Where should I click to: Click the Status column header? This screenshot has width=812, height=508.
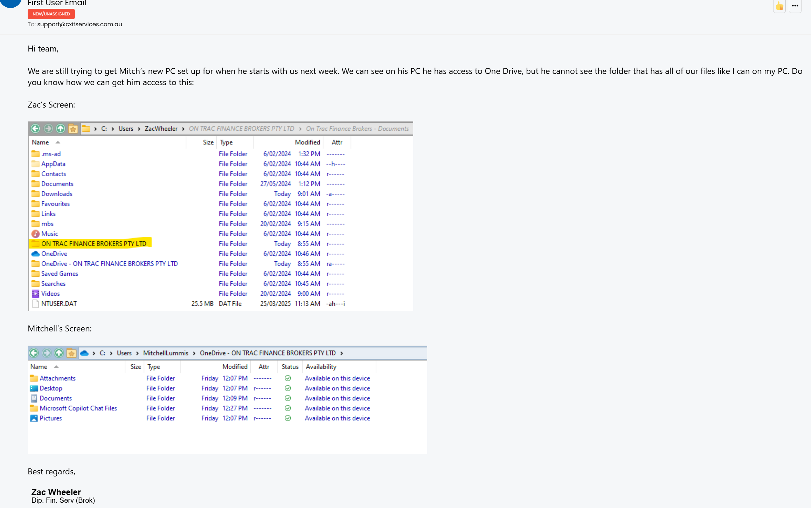click(290, 366)
